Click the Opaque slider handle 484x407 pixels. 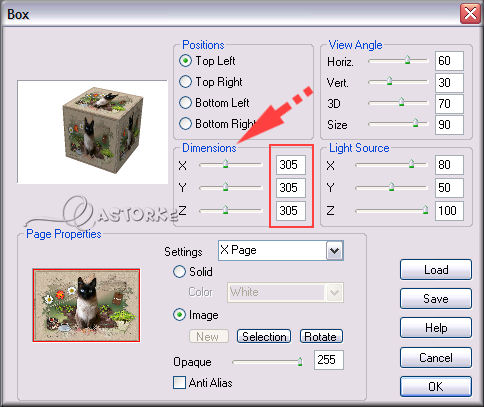coord(300,361)
